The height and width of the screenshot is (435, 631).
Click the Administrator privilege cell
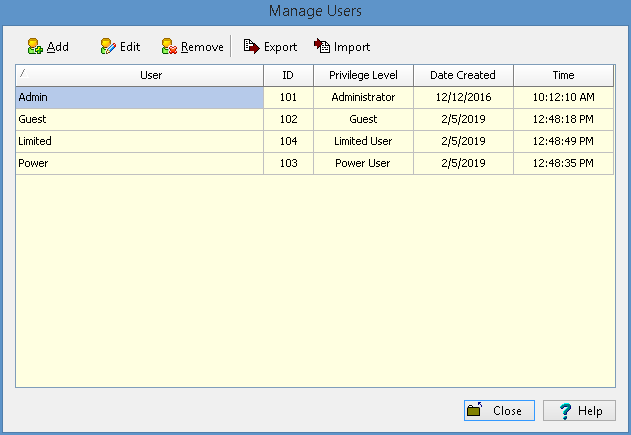363,97
